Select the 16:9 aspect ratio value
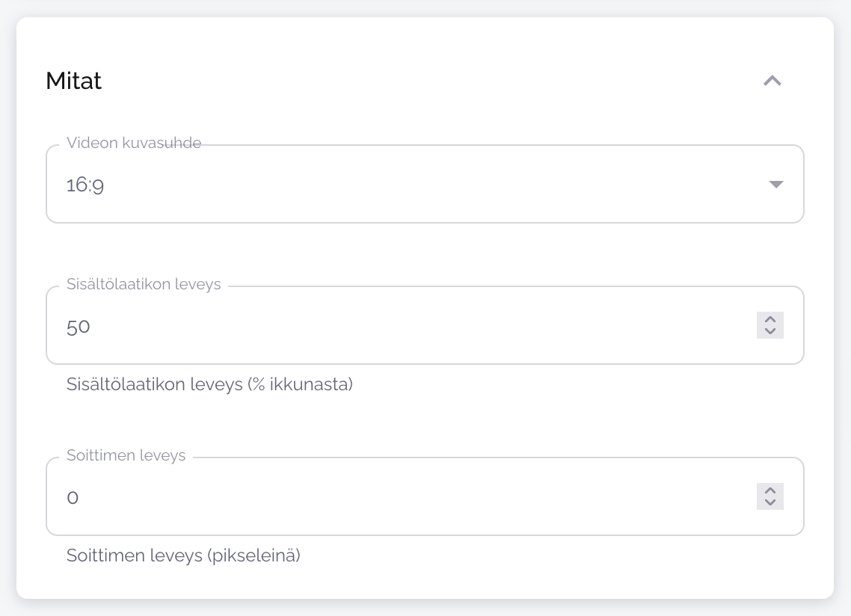The height and width of the screenshot is (616, 851). (85, 185)
